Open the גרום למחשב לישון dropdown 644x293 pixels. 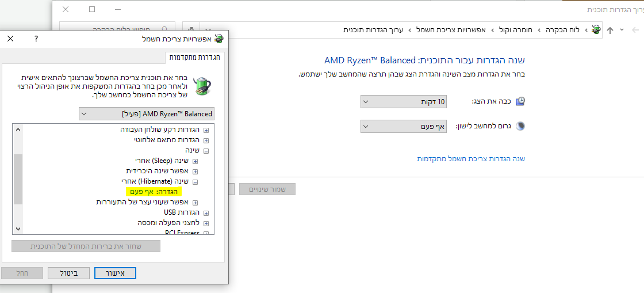[x=404, y=126]
